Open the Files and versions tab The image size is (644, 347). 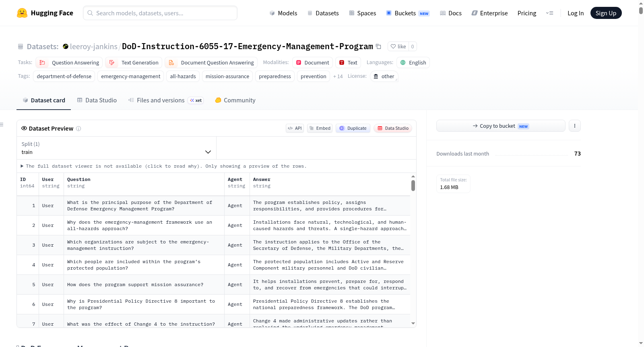pyautogui.click(x=166, y=100)
